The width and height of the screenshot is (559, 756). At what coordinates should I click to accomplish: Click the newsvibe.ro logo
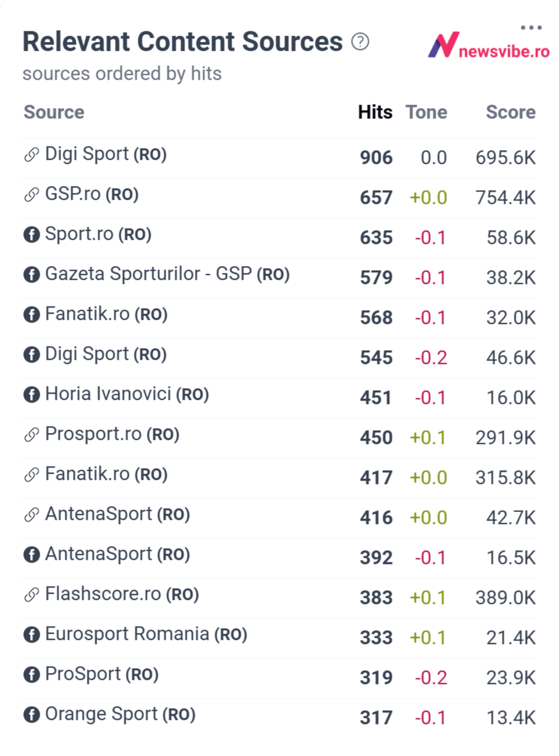click(x=489, y=46)
